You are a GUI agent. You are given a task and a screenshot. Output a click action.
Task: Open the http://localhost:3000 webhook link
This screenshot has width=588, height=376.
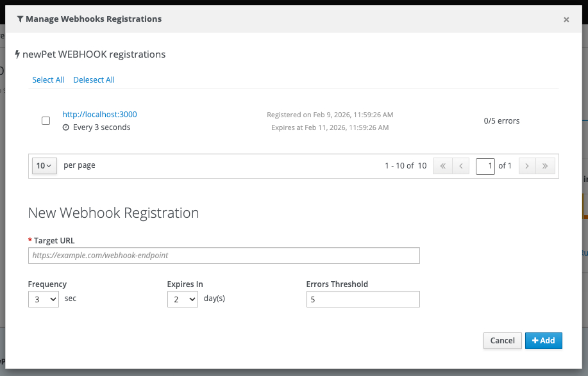click(99, 115)
